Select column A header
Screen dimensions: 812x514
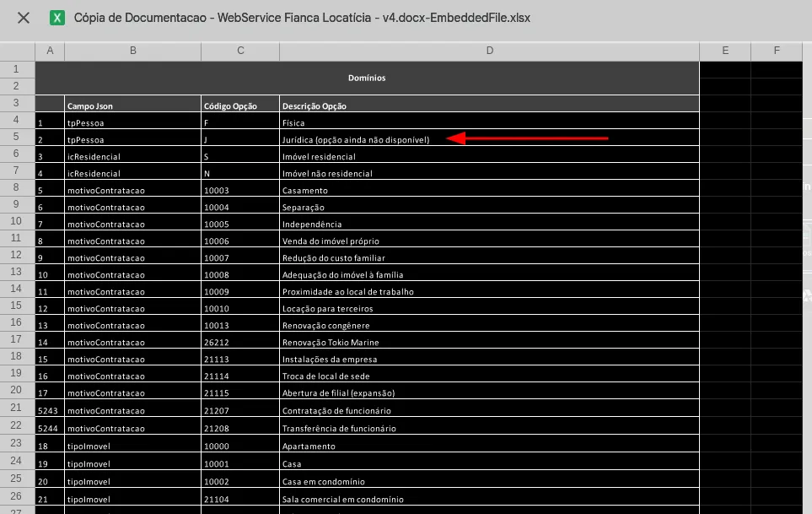tap(50, 51)
